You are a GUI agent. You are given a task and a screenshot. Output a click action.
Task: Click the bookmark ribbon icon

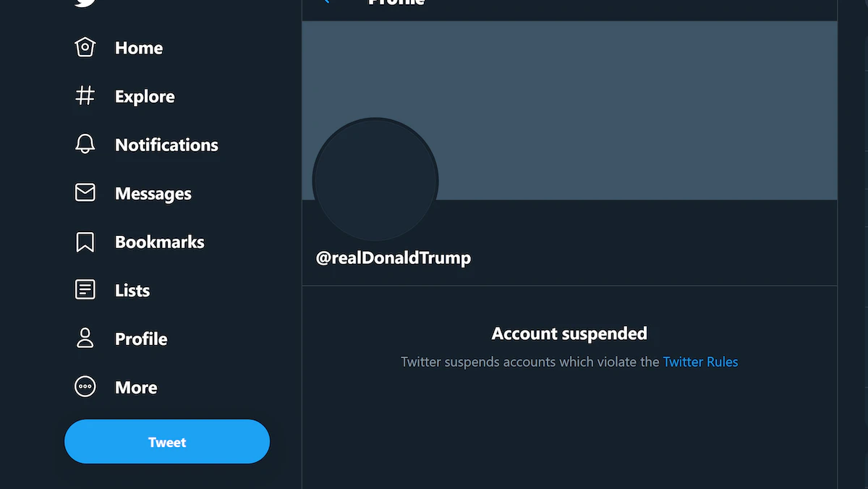[x=85, y=242]
